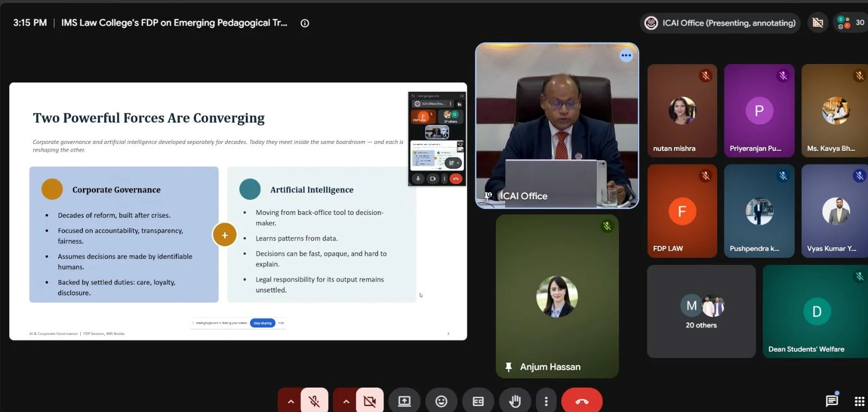Click the '3:15 PM' time display
The width and height of the screenshot is (868, 412).
tap(30, 23)
